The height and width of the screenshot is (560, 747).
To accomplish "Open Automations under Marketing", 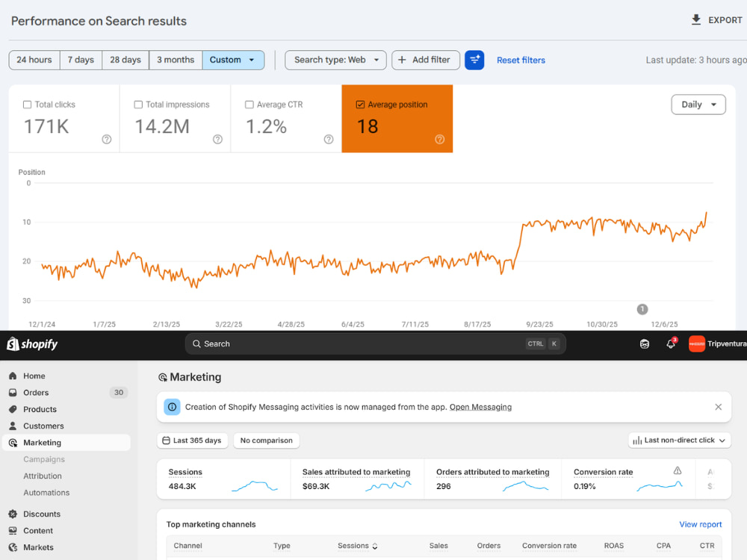I will [46, 492].
